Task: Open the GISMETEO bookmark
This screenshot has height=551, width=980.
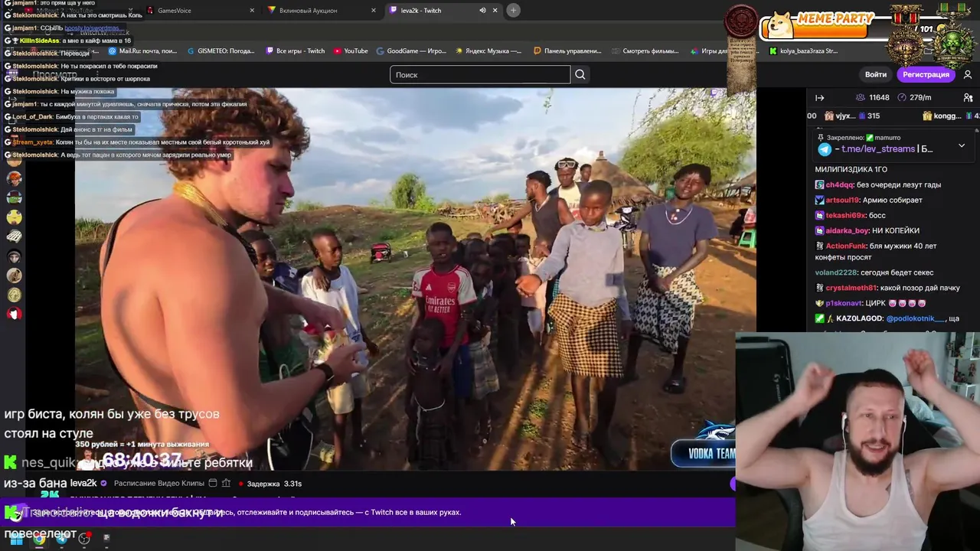Action: point(220,51)
